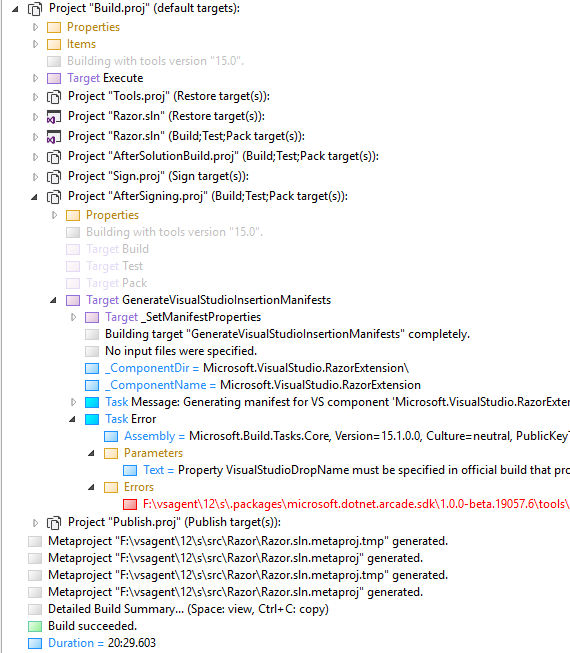570x653 pixels.
Task: Select the red F:\vsagent error path line
Action: tap(356, 505)
